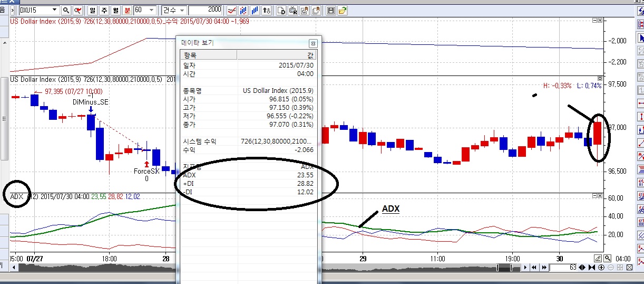Click the bar count field showing 2000

[x=206, y=10]
